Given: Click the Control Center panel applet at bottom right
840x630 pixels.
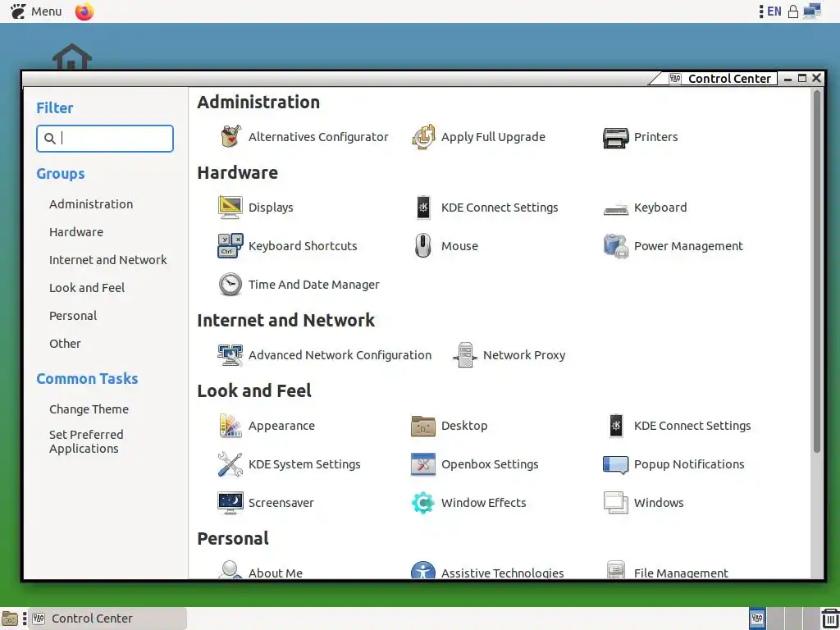Looking at the screenshot, I should (757, 619).
